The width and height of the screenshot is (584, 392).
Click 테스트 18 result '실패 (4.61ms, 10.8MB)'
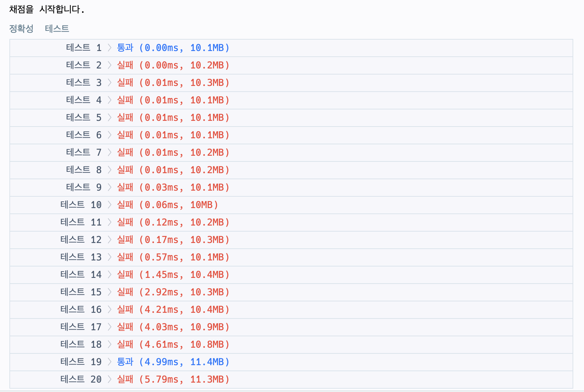(x=173, y=344)
